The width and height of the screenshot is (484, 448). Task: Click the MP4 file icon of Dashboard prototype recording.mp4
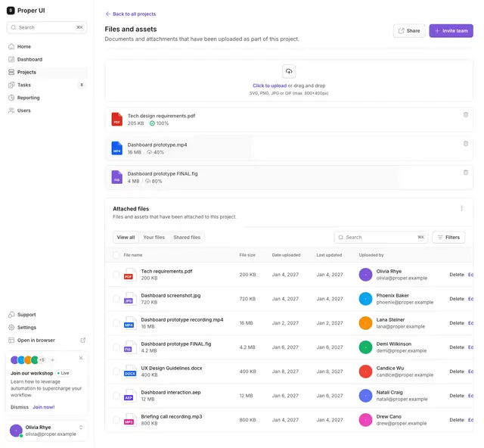[x=129, y=323]
